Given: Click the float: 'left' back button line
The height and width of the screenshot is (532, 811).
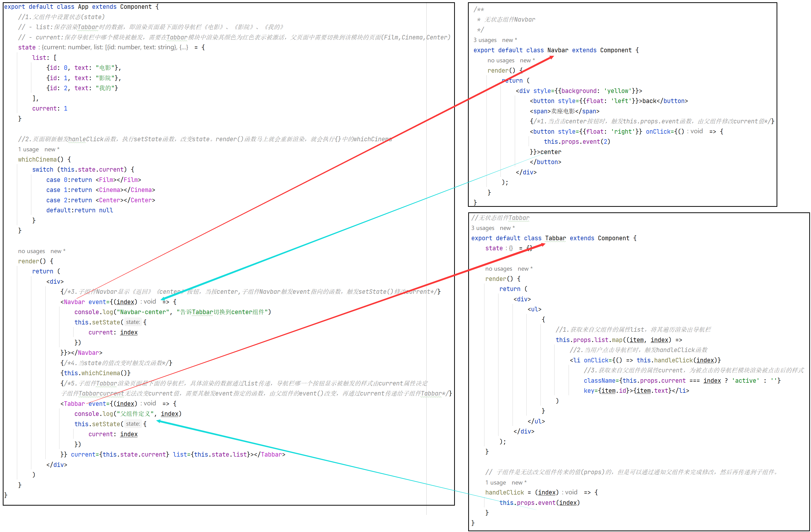Looking at the screenshot, I should click(x=609, y=101).
